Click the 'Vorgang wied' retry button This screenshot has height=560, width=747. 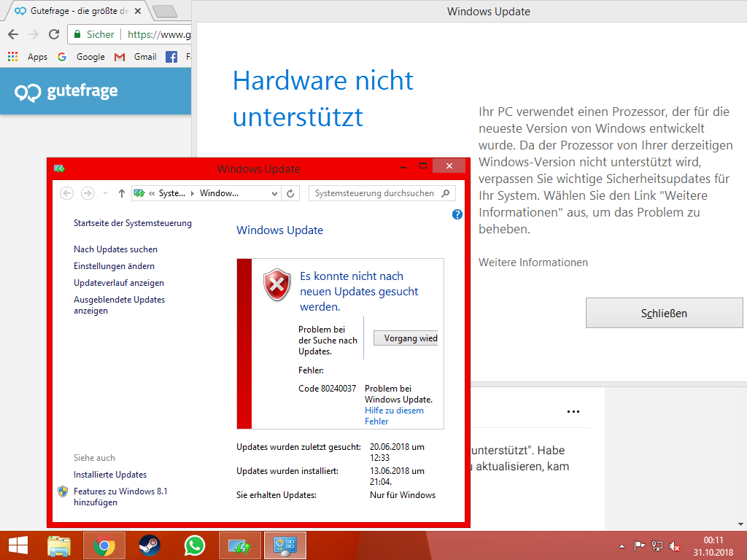click(406, 338)
